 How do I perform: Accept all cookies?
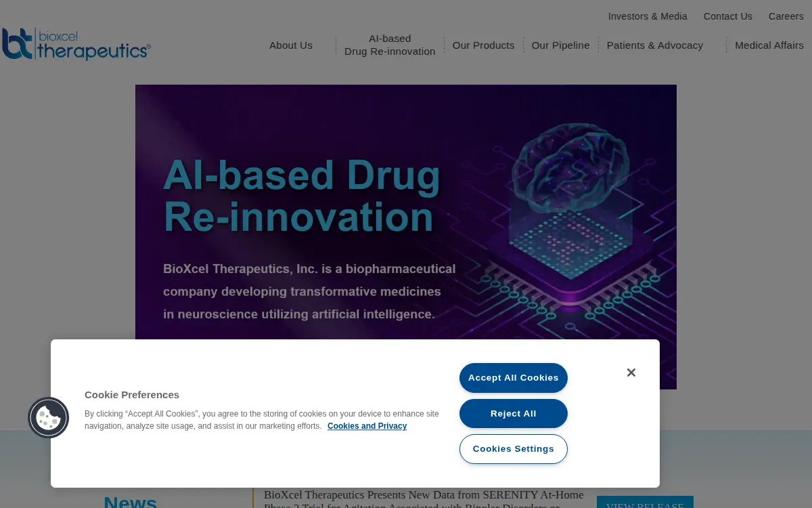(x=514, y=378)
